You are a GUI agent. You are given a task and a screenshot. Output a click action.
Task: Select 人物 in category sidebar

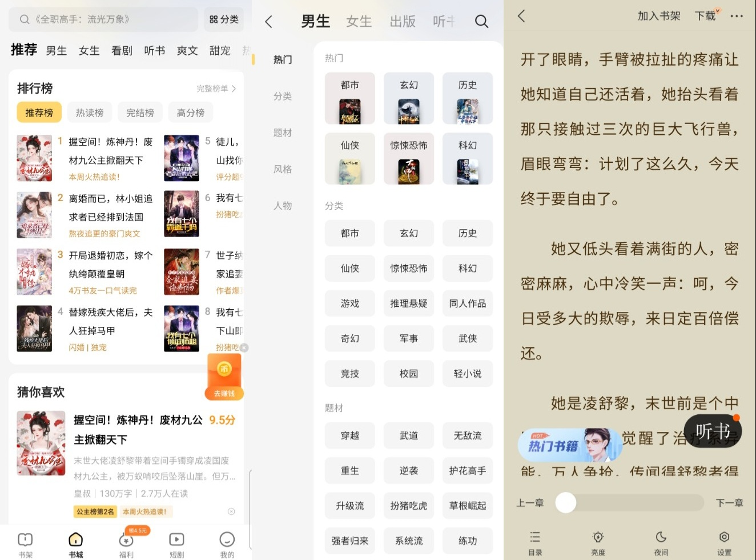click(x=283, y=206)
